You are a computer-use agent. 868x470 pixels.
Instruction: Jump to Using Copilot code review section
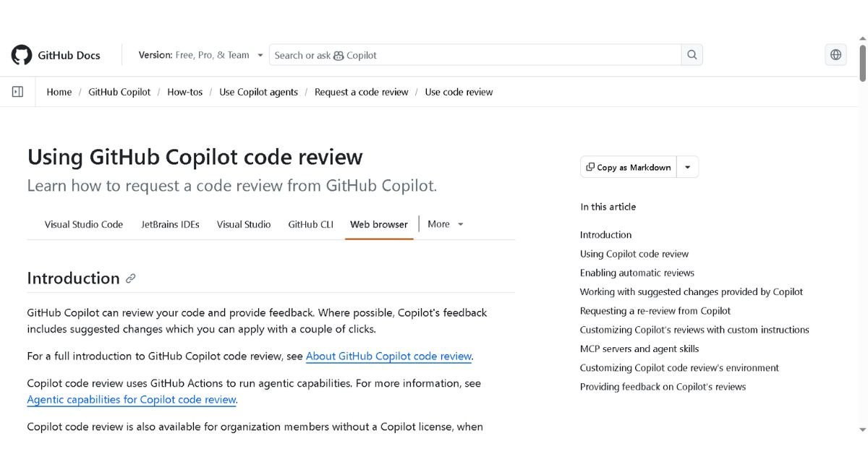point(634,254)
